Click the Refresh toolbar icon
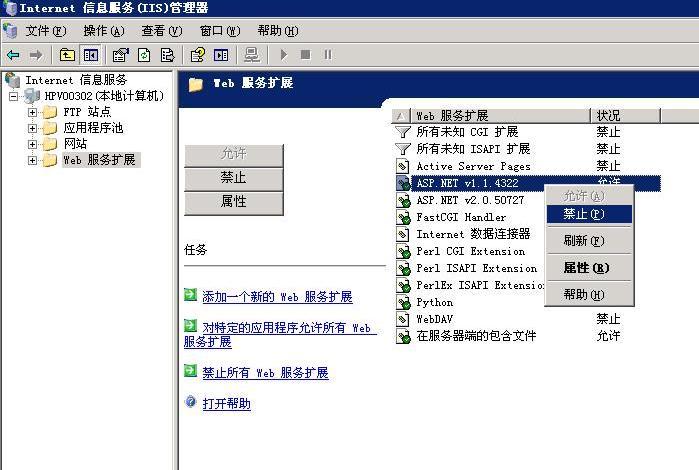Image resolution: width=699 pixels, height=470 pixels. coord(144,55)
